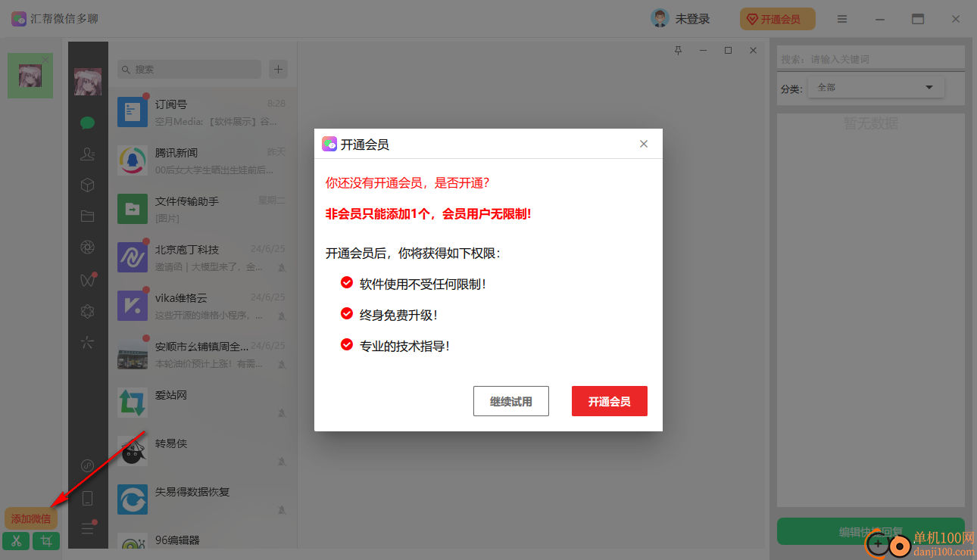
Task: Click the 继续试用 button
Action: tap(511, 401)
